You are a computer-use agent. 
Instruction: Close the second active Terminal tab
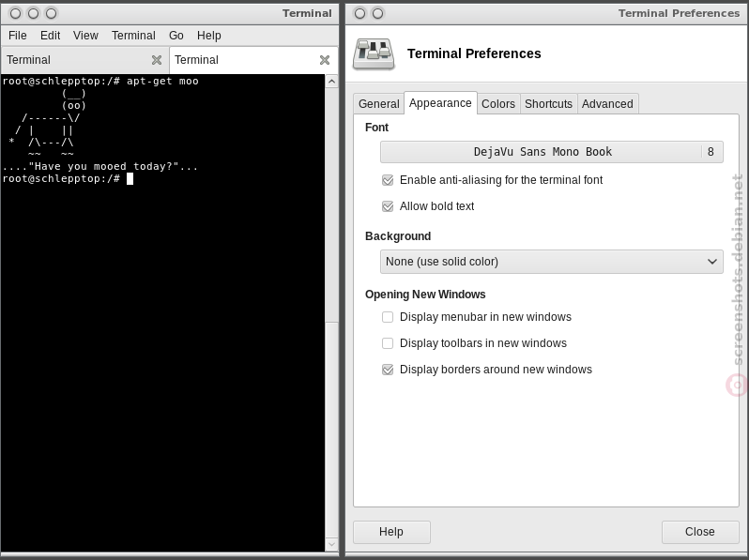click(325, 60)
